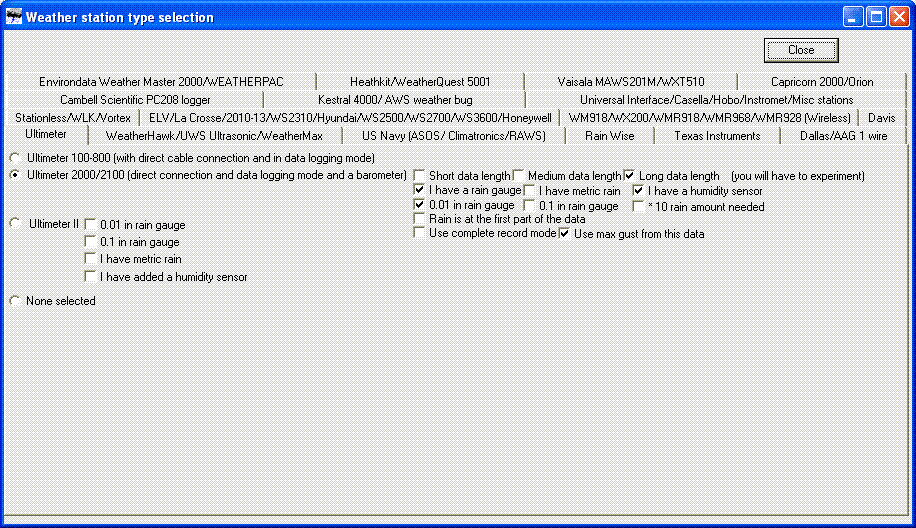Viewport: 916px width, 528px height.
Task: Select the Stationless/WLK/Vortex tab
Action: click(x=73, y=118)
